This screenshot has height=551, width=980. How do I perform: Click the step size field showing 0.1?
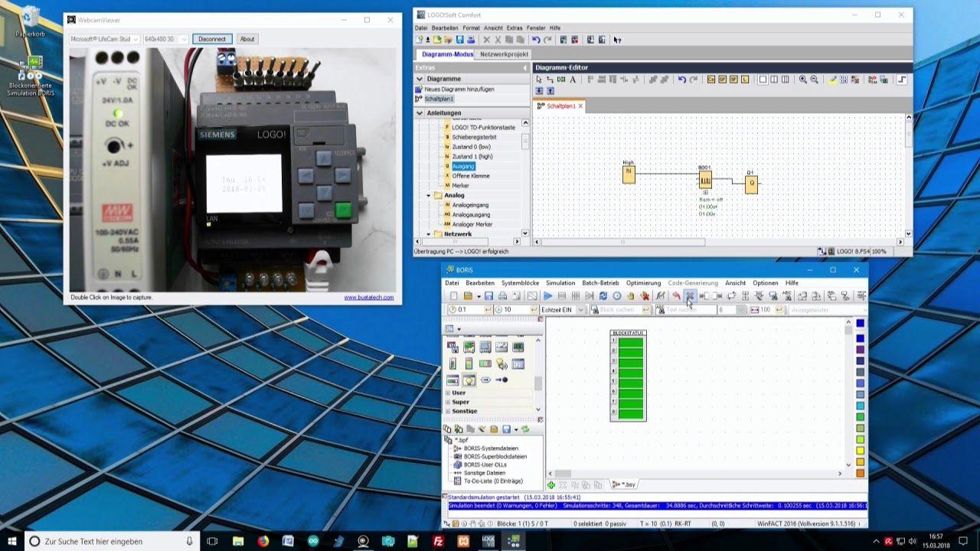pos(469,310)
